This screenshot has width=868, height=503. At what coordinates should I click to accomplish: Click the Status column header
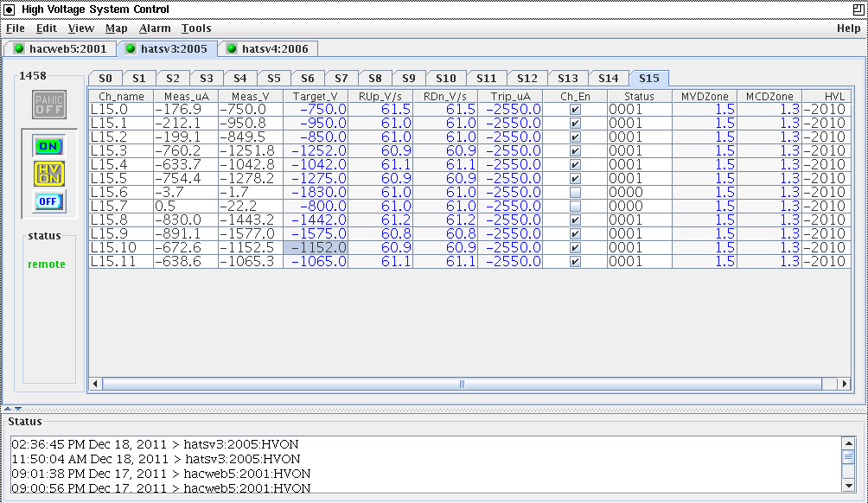pos(640,96)
